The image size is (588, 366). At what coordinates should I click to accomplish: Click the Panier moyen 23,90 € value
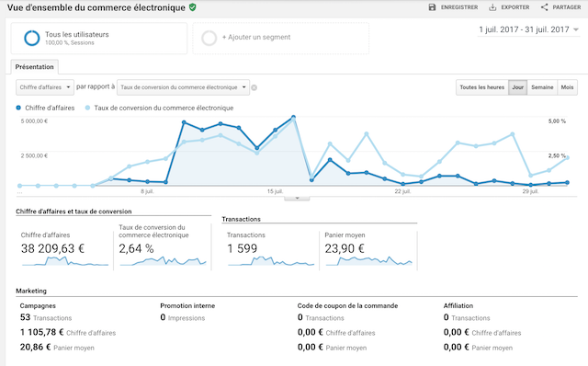click(x=345, y=248)
